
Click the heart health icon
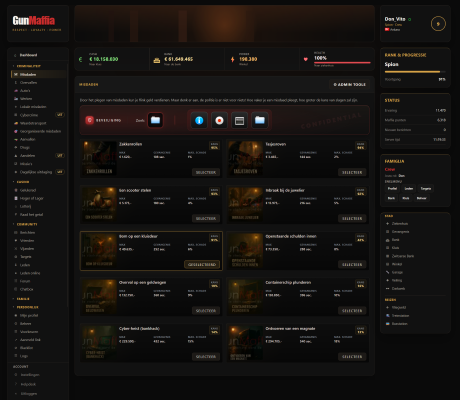(x=306, y=59)
